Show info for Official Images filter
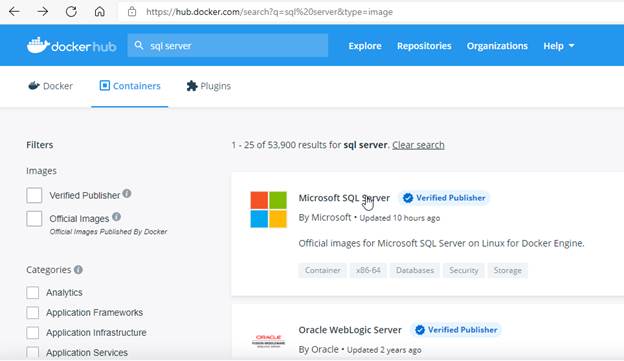 tap(116, 217)
